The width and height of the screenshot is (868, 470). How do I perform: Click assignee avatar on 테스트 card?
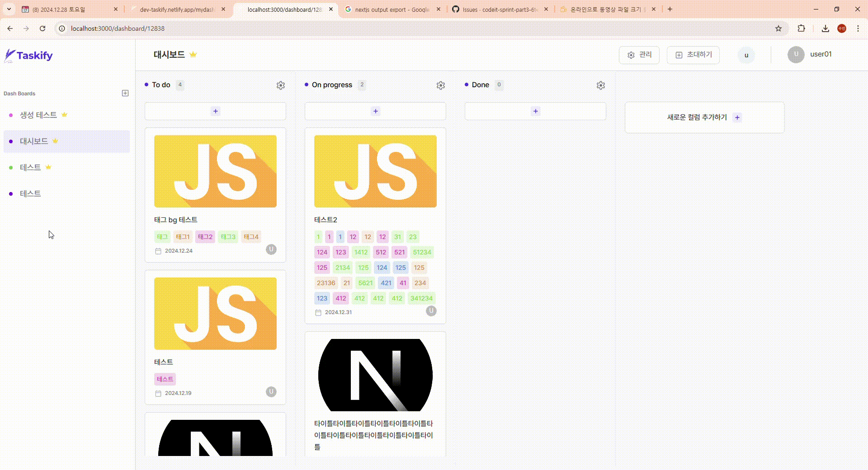pyautogui.click(x=271, y=392)
